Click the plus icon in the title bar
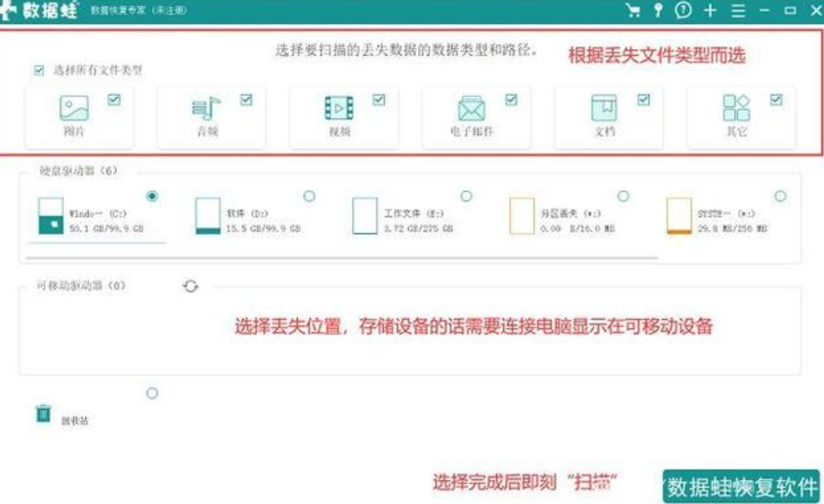Screen dimensions: 824x504 coord(710,10)
